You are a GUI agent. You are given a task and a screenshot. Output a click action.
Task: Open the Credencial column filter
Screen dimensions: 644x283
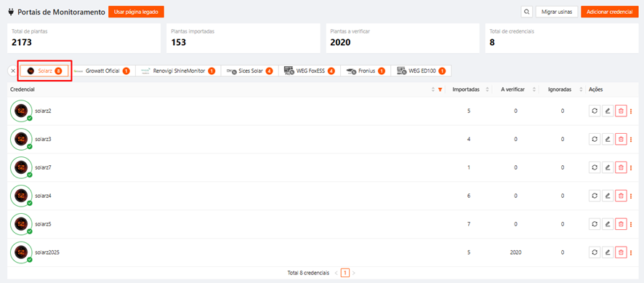tap(440, 89)
